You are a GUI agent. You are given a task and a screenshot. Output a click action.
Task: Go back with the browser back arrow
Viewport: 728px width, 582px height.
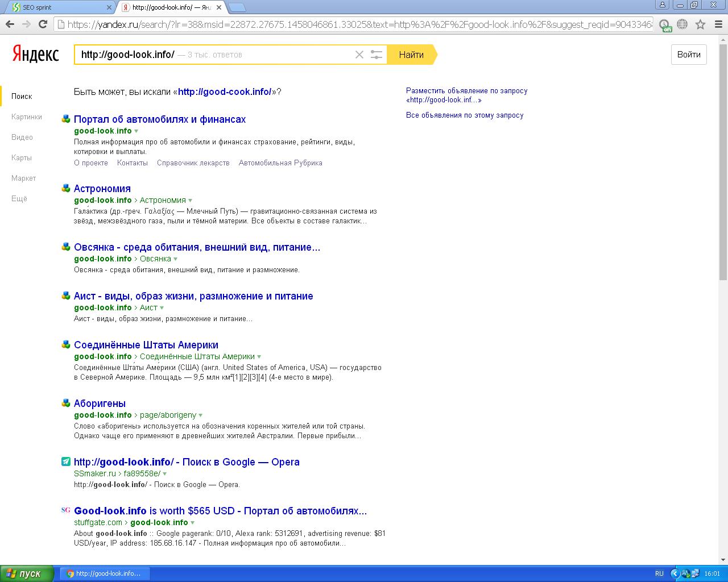pos(10,24)
